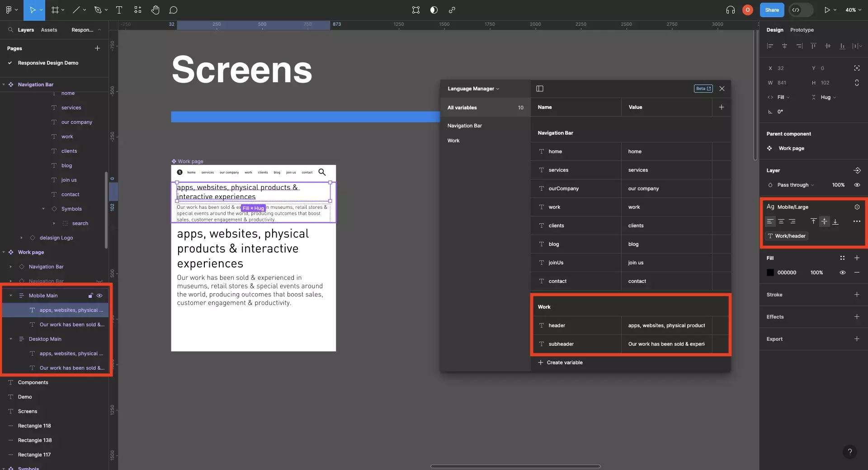The width and height of the screenshot is (868, 470).
Task: Select the Move tool
Action: click(x=33, y=10)
